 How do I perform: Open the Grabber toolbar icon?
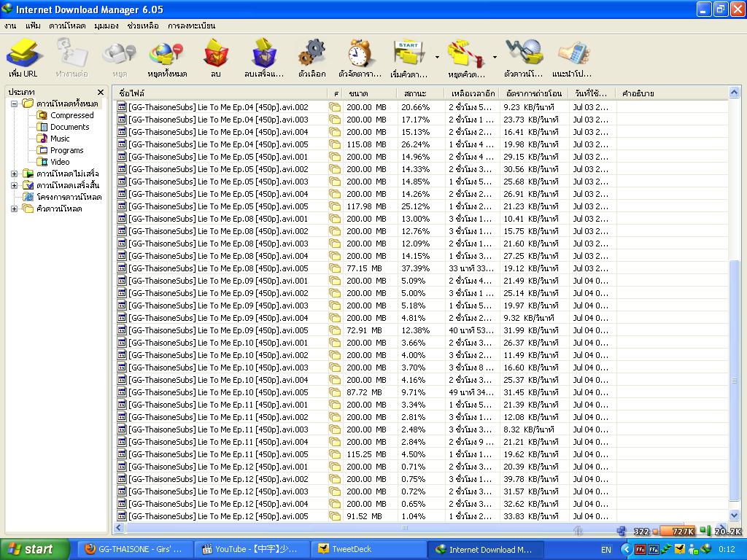pyautogui.click(x=524, y=58)
